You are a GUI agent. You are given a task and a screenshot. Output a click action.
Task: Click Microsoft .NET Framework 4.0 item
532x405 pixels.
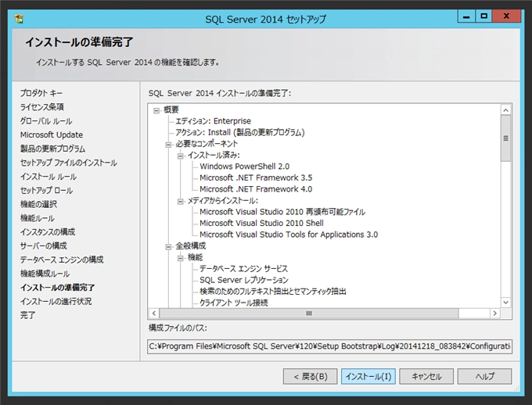pyautogui.click(x=256, y=189)
